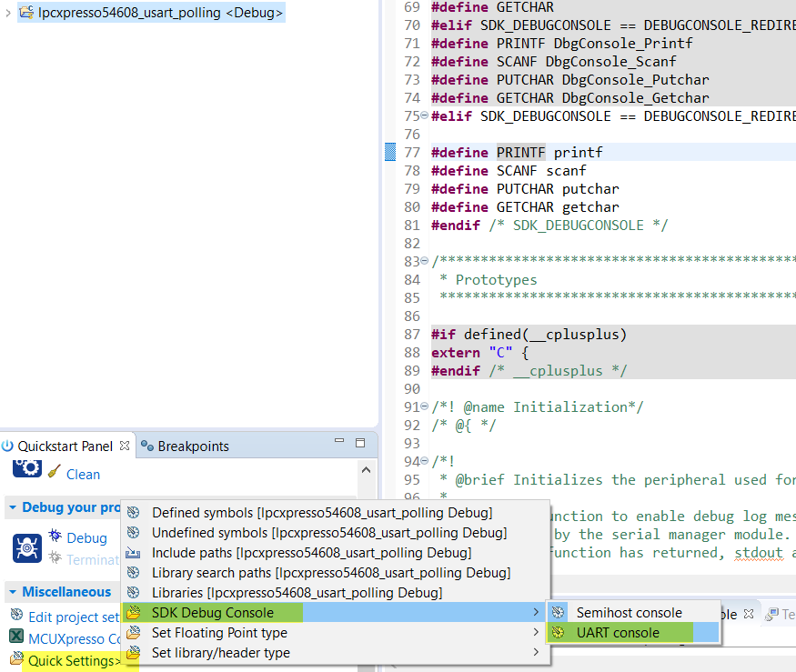796x672 pixels.
Task: Click the Debug link
Action: coord(86,538)
